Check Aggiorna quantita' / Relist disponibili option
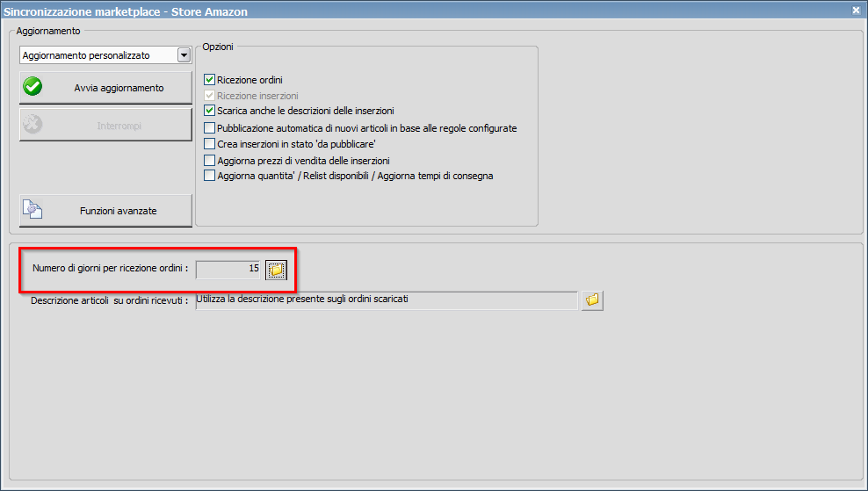Image resolution: width=868 pixels, height=491 pixels. [209, 176]
